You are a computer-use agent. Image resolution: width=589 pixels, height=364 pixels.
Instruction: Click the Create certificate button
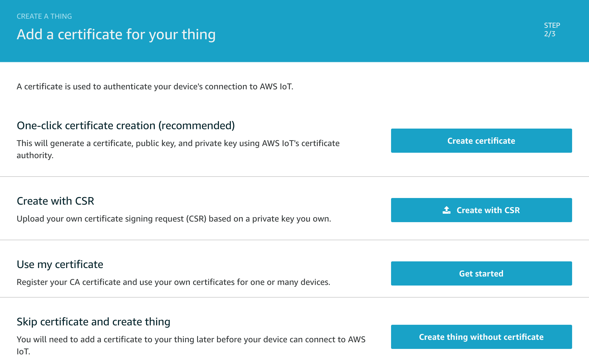click(x=481, y=141)
